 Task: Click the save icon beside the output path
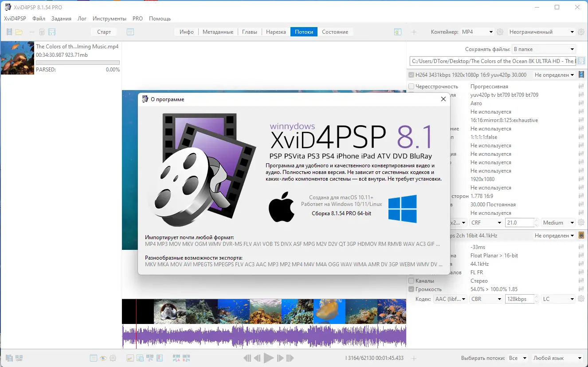point(581,61)
